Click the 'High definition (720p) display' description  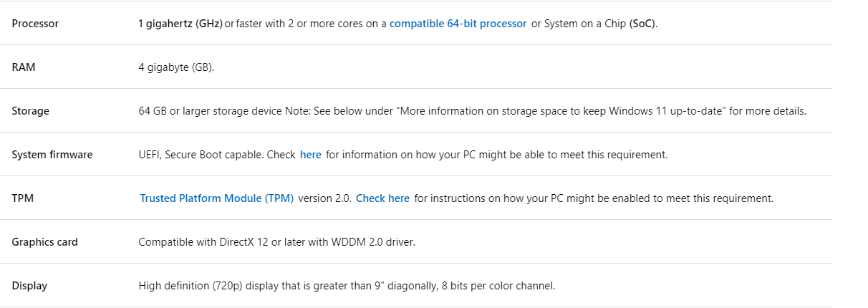(x=347, y=286)
